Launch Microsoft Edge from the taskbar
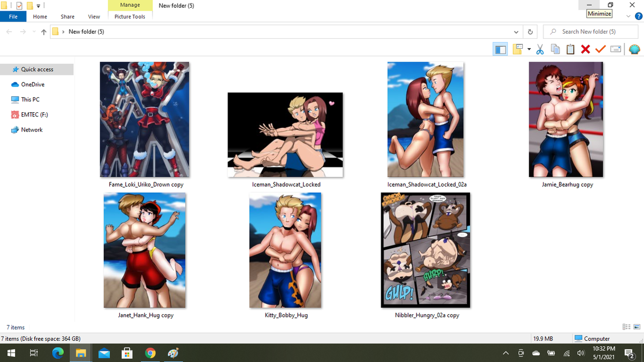Screen dimensions: 644x362 (58, 353)
